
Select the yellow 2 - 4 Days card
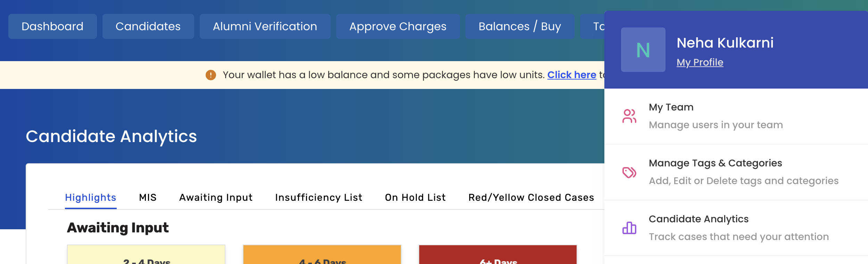[x=146, y=255]
